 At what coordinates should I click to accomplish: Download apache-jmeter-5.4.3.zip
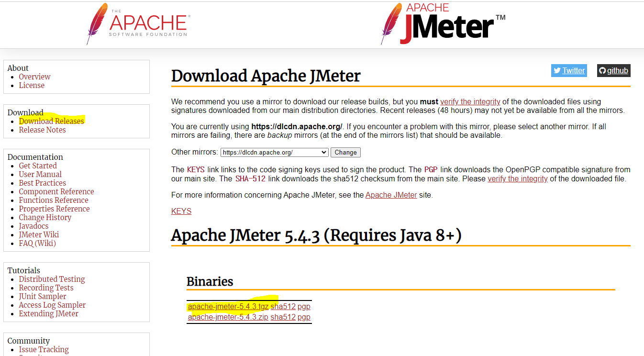(228, 317)
